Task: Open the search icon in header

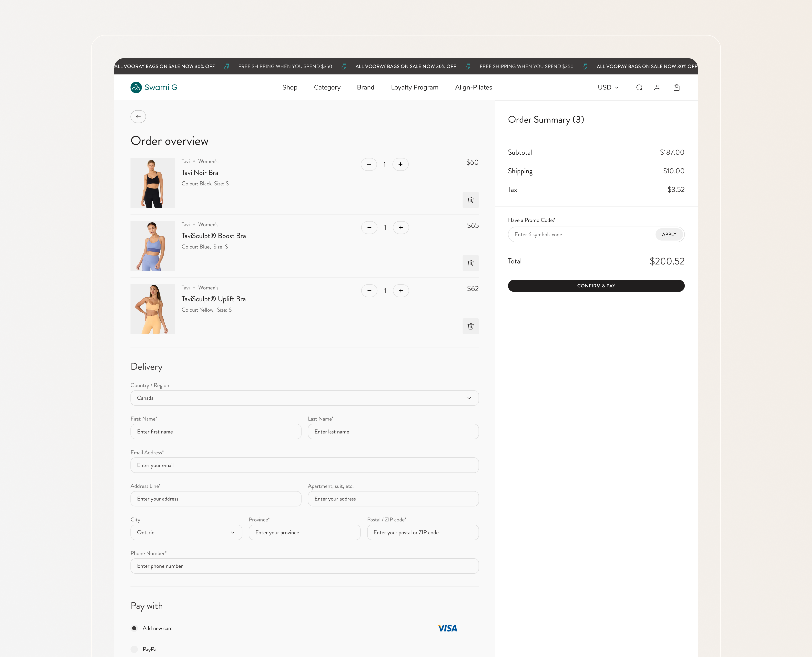Action: [x=639, y=87]
